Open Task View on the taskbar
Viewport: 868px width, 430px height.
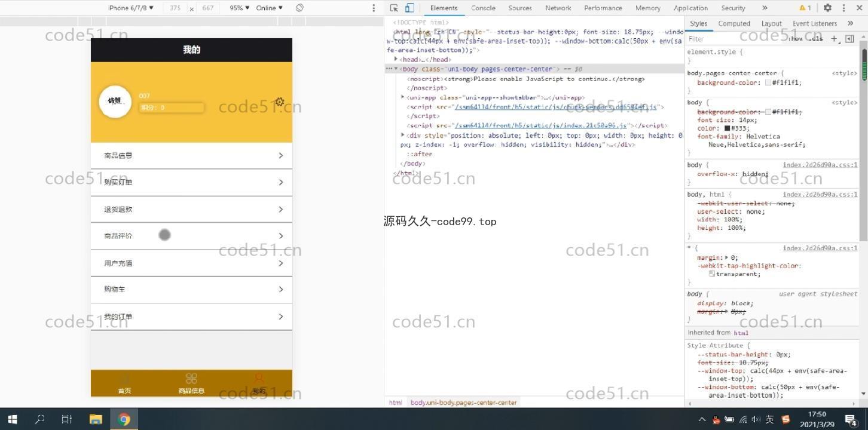click(x=67, y=419)
